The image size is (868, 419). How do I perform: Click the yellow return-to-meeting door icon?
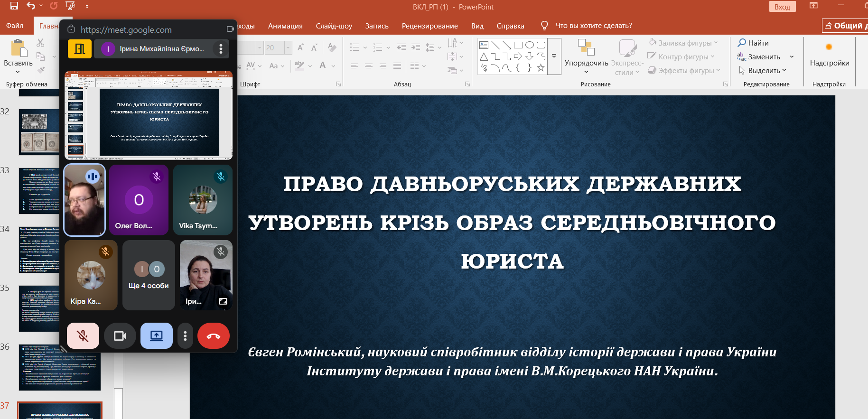point(80,49)
